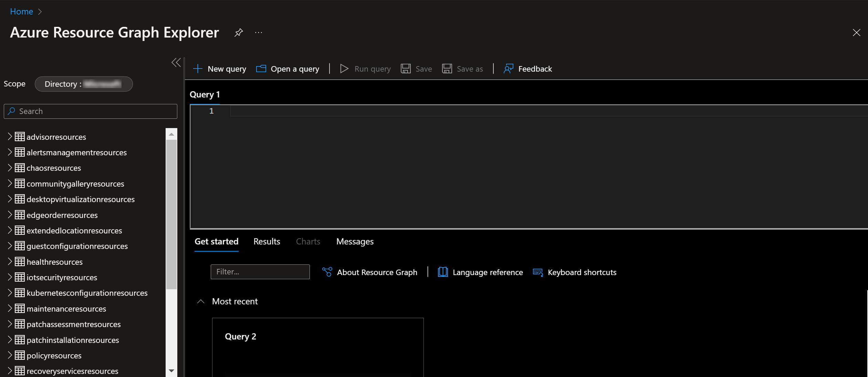The height and width of the screenshot is (377, 868).
Task: Click the Keyboard shortcuts keyboard icon
Action: coord(538,272)
